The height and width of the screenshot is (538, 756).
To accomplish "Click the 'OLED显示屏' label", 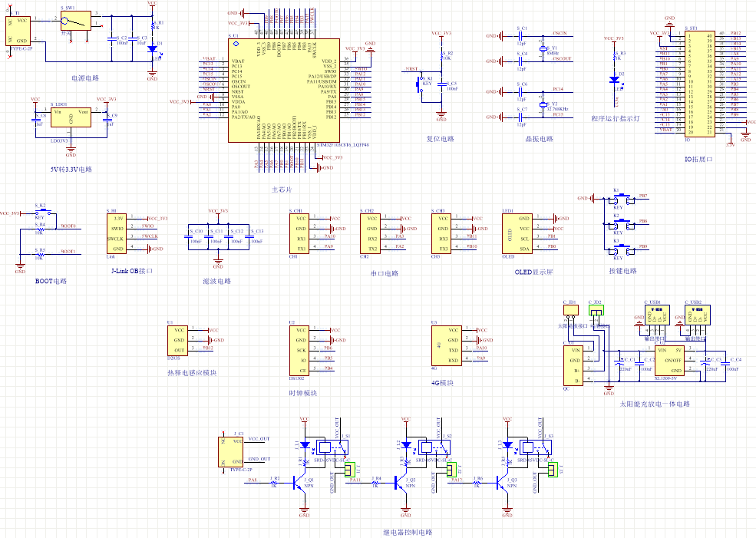I will point(533,272).
